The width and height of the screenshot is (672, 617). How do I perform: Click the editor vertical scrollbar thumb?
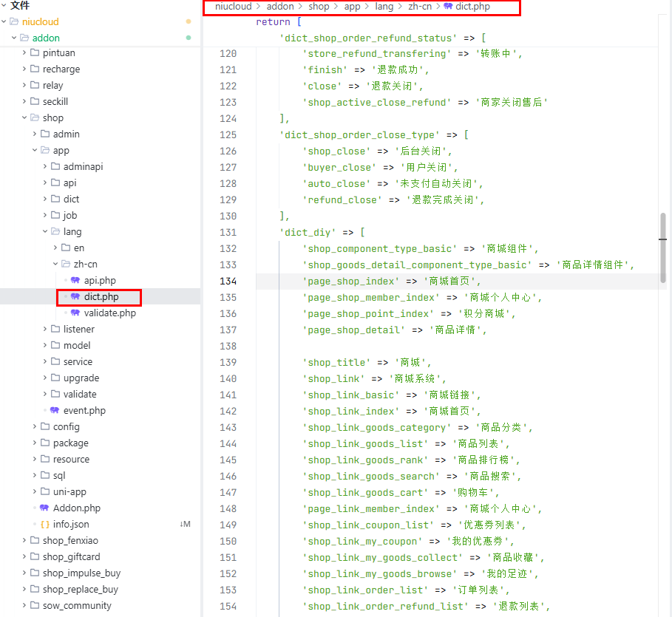663,248
